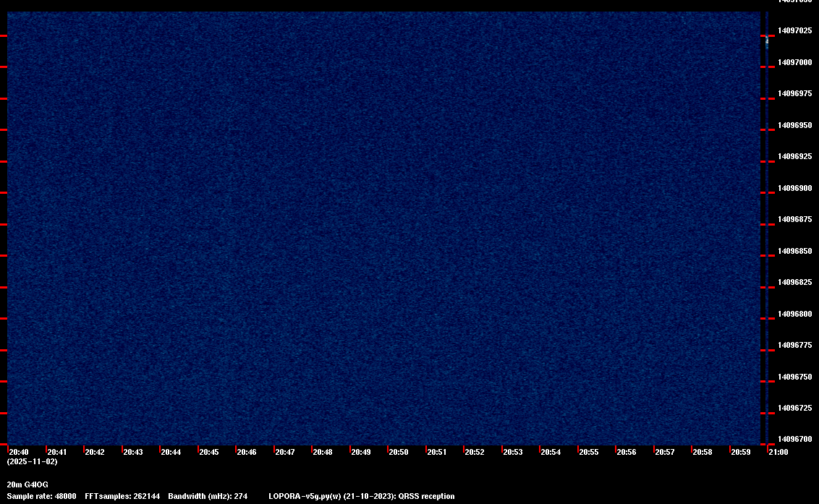
Task: Click the 14097025 frequency label
Action: point(795,31)
